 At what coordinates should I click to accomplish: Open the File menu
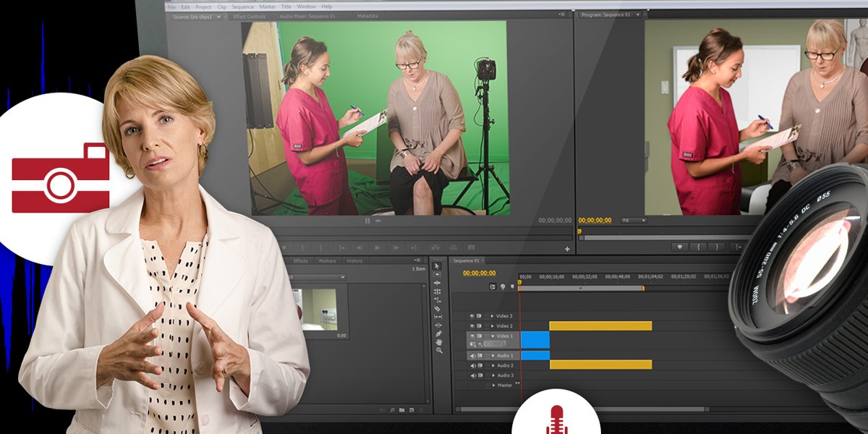[x=171, y=7]
